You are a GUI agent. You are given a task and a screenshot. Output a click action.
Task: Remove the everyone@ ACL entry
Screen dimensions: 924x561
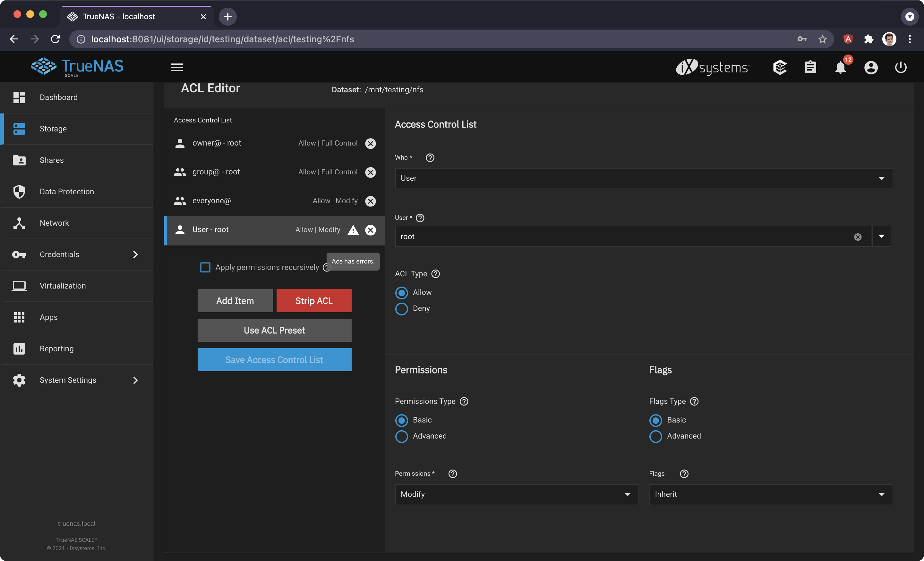(x=371, y=201)
